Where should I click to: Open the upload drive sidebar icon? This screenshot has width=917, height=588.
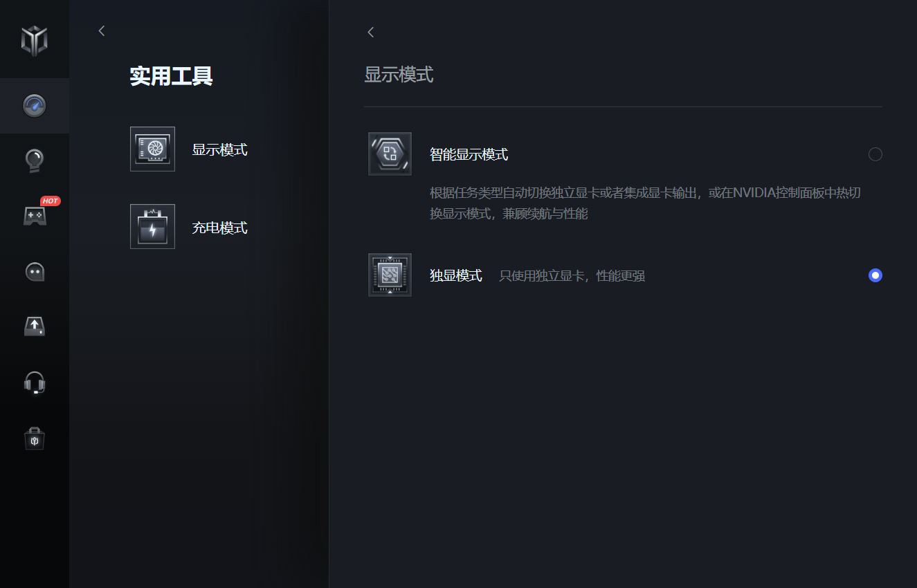click(34, 327)
